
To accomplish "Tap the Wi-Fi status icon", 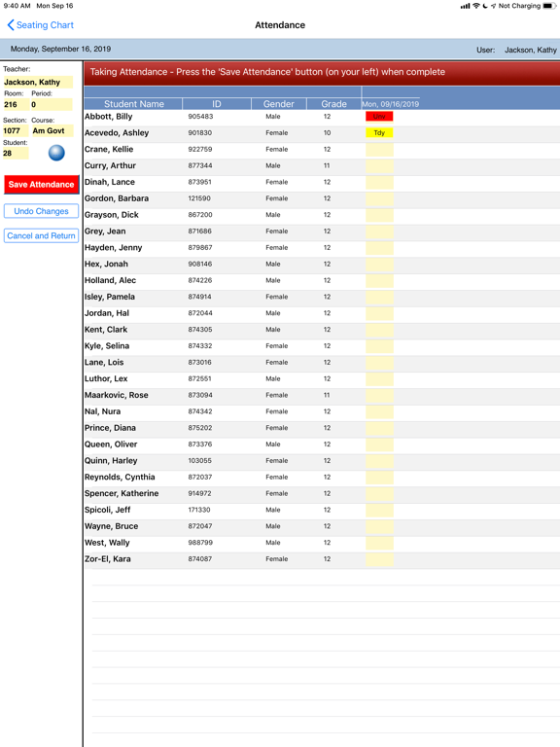I will (476, 6).
